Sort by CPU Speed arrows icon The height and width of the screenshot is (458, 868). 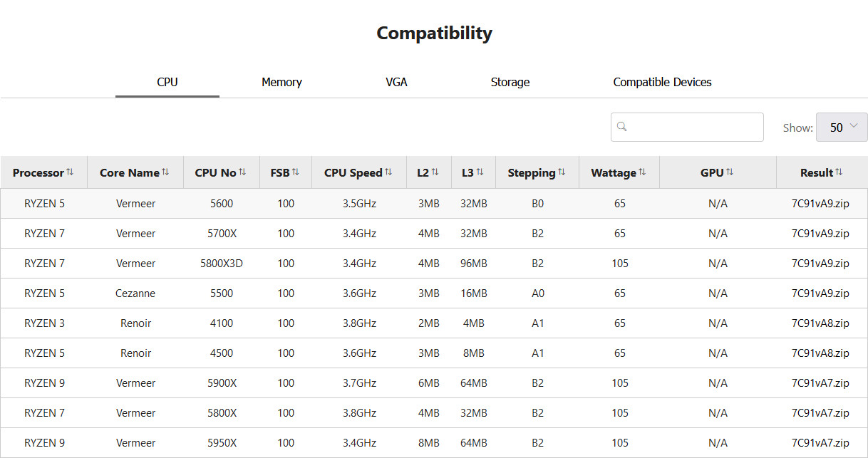pos(388,172)
